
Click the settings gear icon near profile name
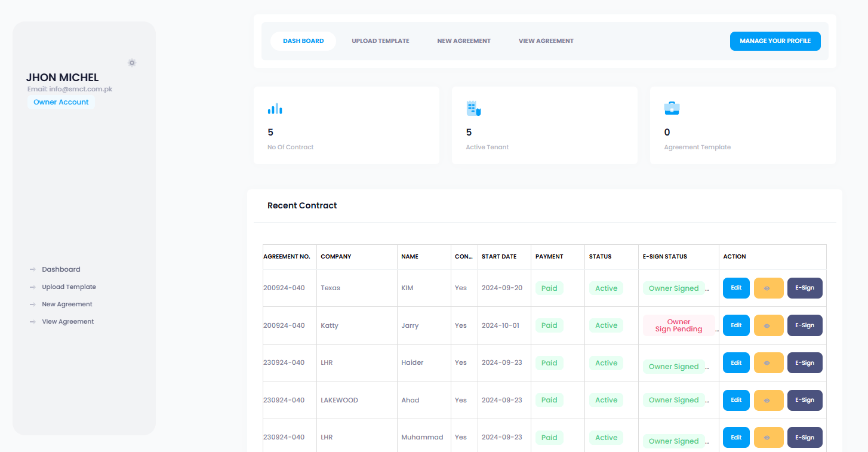tap(132, 63)
